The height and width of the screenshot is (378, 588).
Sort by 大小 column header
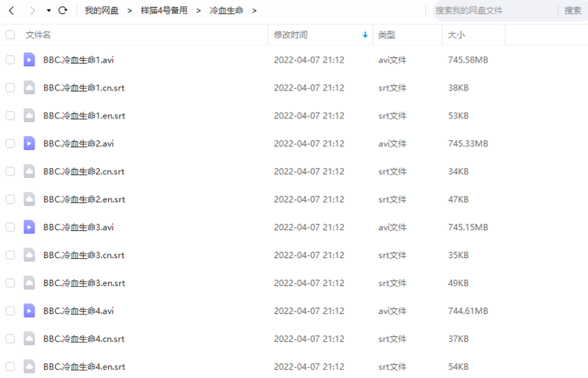click(456, 35)
